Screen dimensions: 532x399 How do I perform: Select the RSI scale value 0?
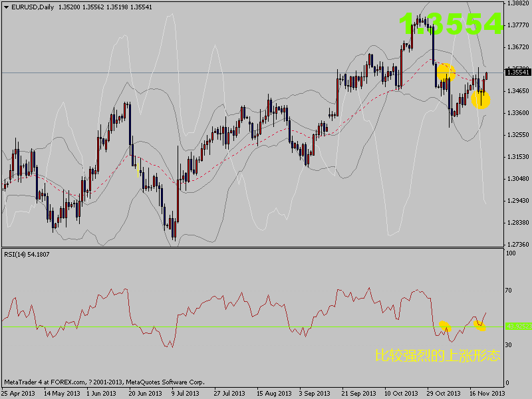[507, 383]
